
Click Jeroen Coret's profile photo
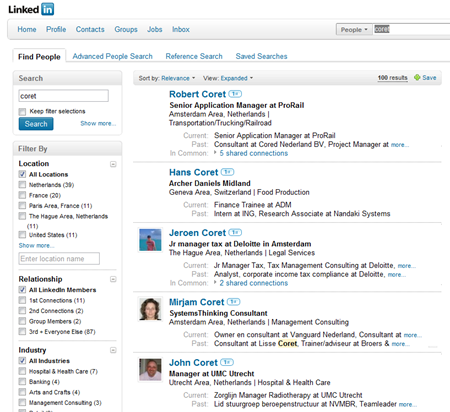(150, 240)
